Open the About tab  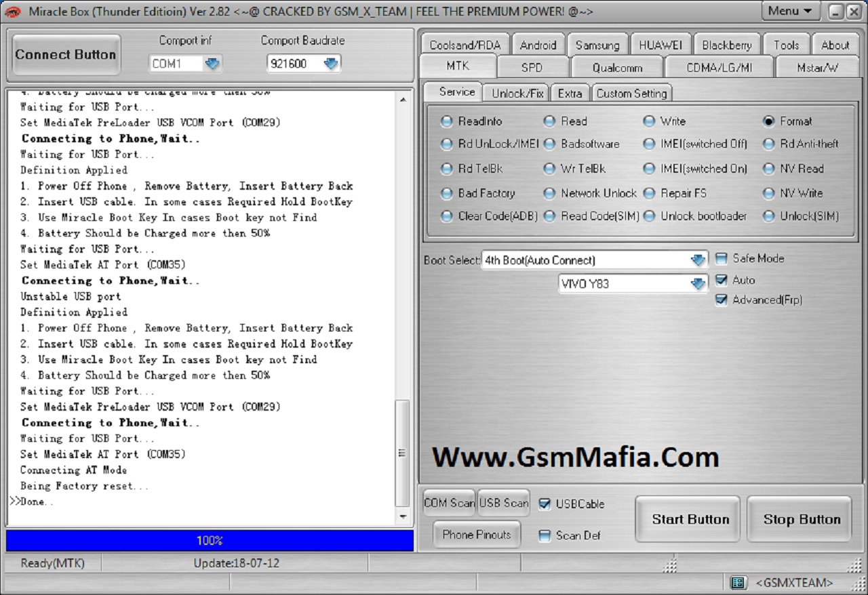click(x=835, y=45)
